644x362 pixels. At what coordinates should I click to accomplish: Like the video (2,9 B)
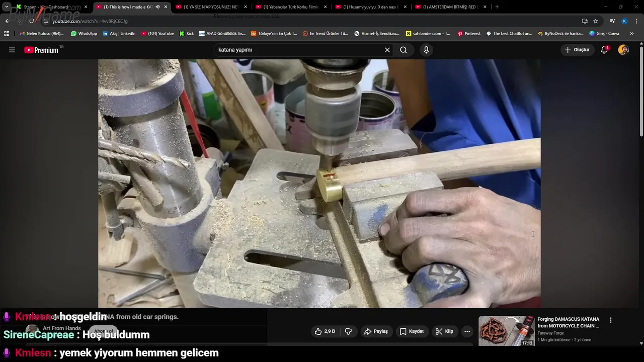pos(325,331)
